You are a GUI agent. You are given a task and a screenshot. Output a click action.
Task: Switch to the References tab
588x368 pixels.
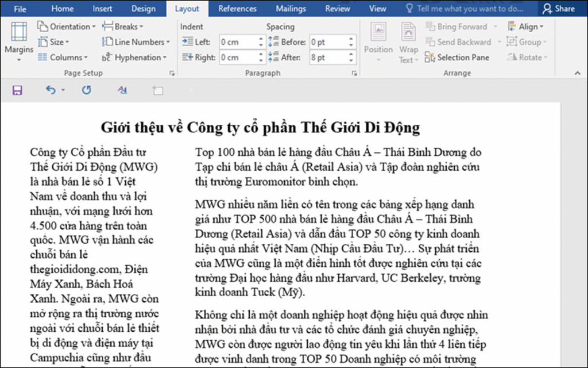237,9
